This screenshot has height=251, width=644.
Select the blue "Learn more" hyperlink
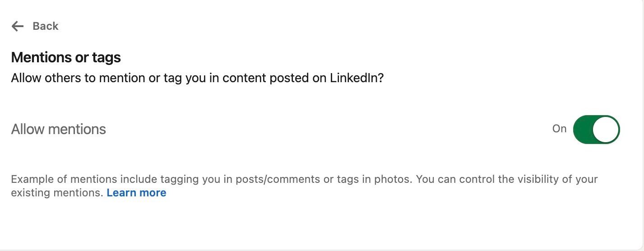click(136, 193)
